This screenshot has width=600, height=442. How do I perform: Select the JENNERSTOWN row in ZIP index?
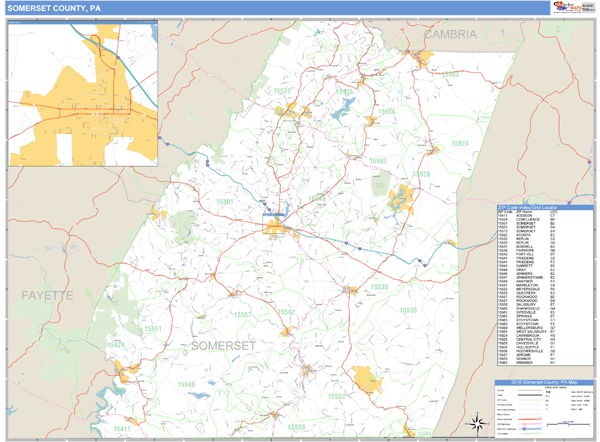[545, 277]
